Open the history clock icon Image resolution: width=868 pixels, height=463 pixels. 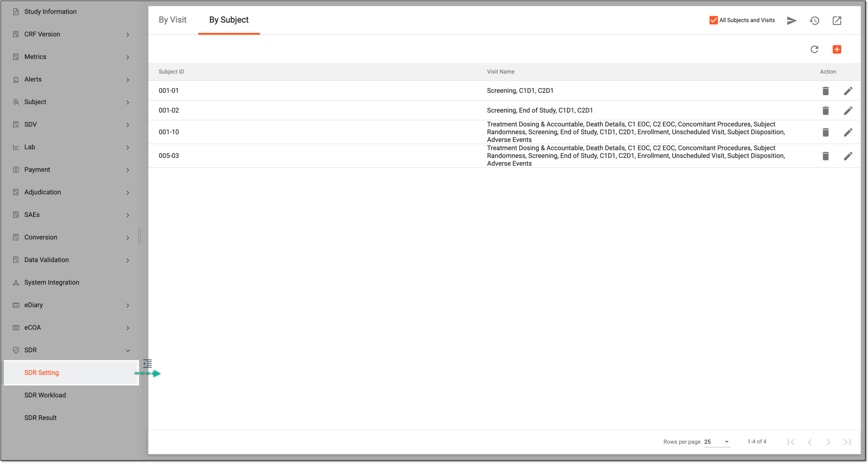(x=814, y=20)
